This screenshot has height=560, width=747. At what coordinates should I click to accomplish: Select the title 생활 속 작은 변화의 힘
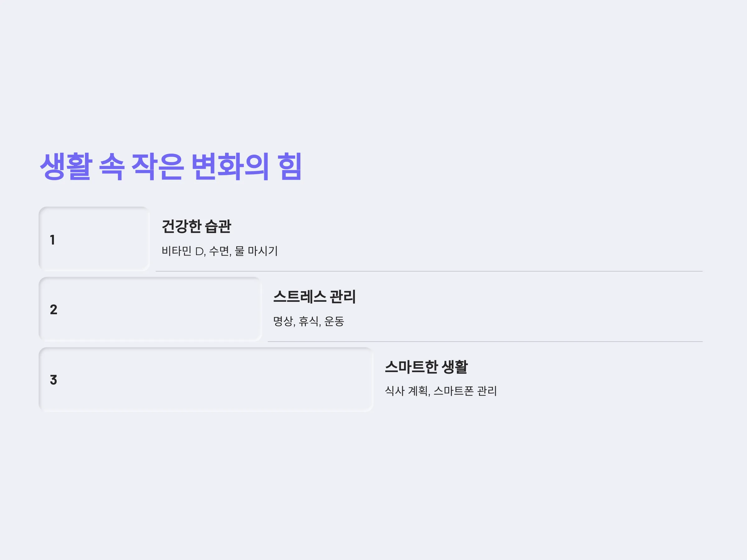click(171, 166)
